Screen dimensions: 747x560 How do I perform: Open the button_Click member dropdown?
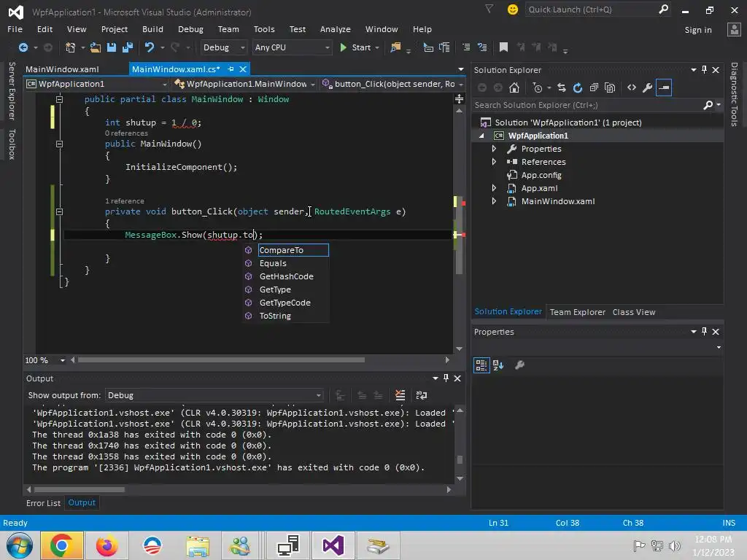(392, 84)
